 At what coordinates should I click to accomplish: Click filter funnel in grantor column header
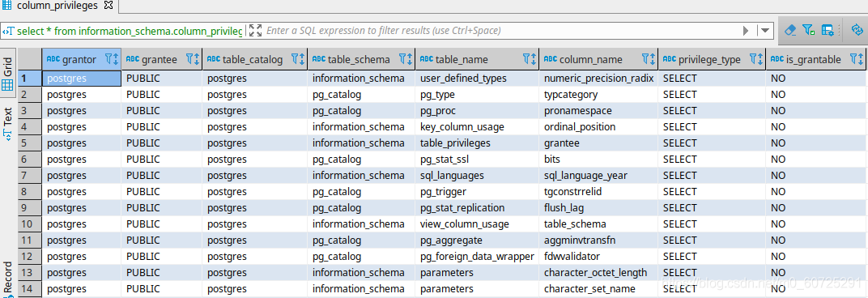(x=108, y=59)
